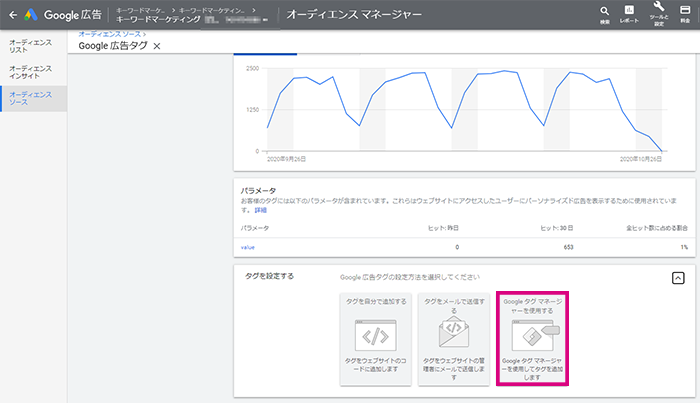This screenshot has width=700, height=403.
Task: Click the first account breadcrumb キーワードマーケ…
Action: (141, 10)
